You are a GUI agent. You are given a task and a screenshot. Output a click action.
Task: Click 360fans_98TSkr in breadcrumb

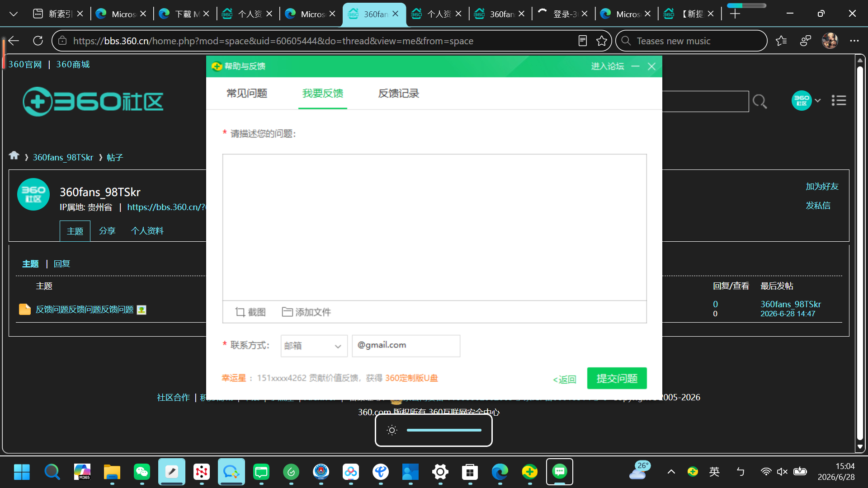pos(63,157)
